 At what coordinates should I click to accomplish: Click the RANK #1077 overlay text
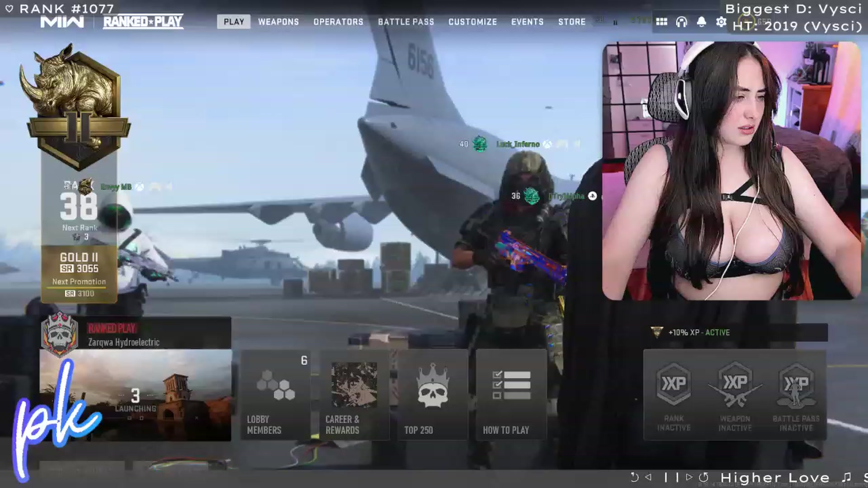[x=67, y=9]
